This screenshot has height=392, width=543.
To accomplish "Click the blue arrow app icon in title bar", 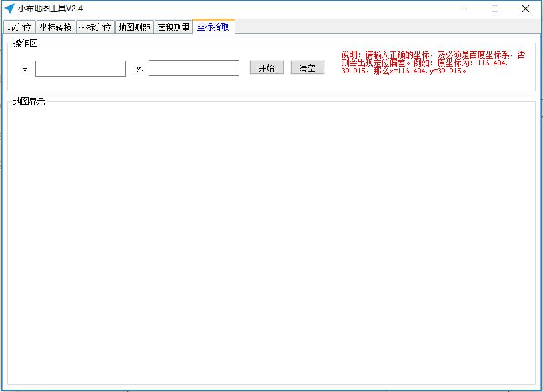I will [x=9, y=8].
